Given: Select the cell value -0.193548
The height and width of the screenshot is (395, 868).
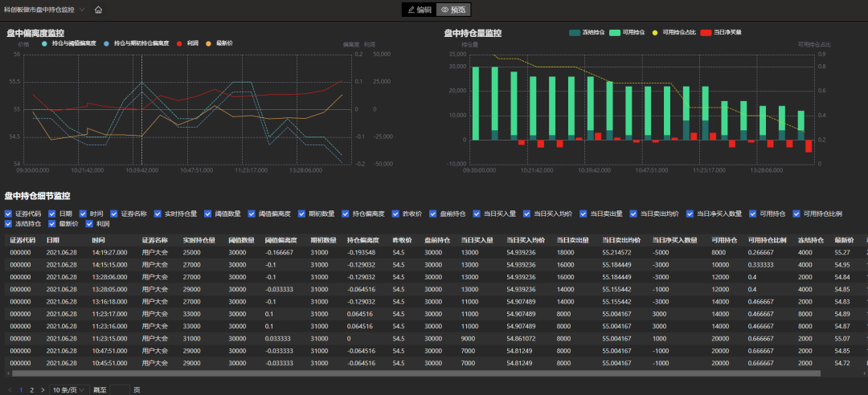Looking at the screenshot, I should click(361, 252).
